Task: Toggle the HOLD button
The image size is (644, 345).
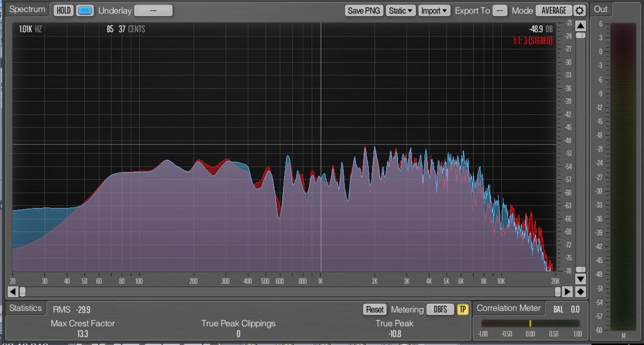Action: pyautogui.click(x=63, y=10)
